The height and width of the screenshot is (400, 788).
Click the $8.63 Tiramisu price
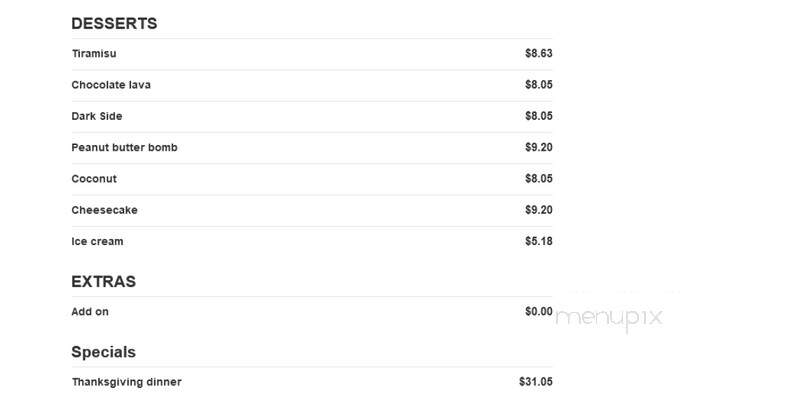click(539, 53)
